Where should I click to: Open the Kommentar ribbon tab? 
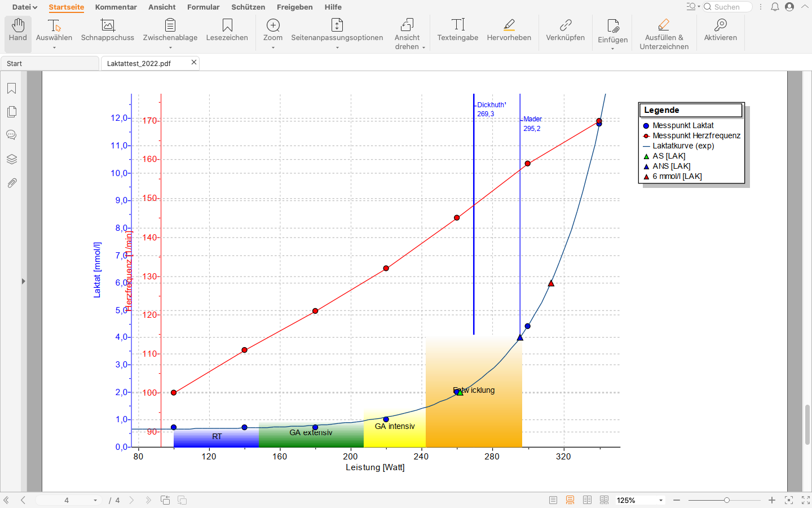[116, 7]
